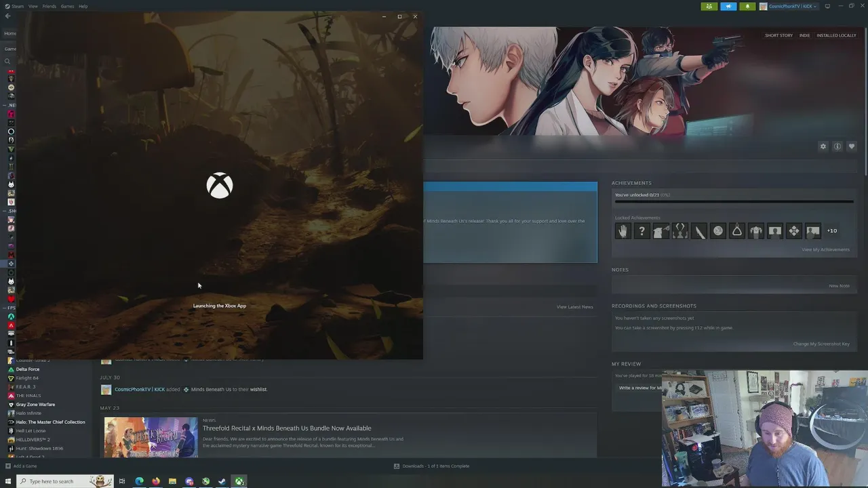Open the Help menu in Steam
Screen dimensions: 868x488
point(83,6)
